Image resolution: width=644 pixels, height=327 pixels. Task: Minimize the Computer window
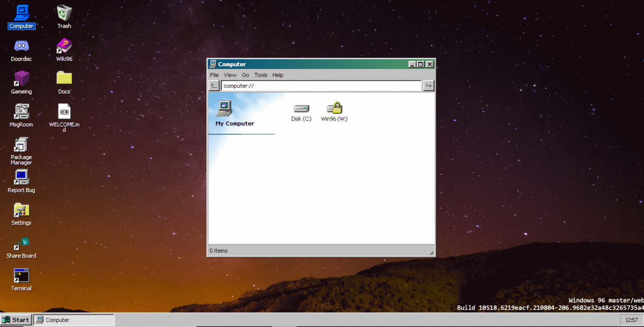click(412, 64)
